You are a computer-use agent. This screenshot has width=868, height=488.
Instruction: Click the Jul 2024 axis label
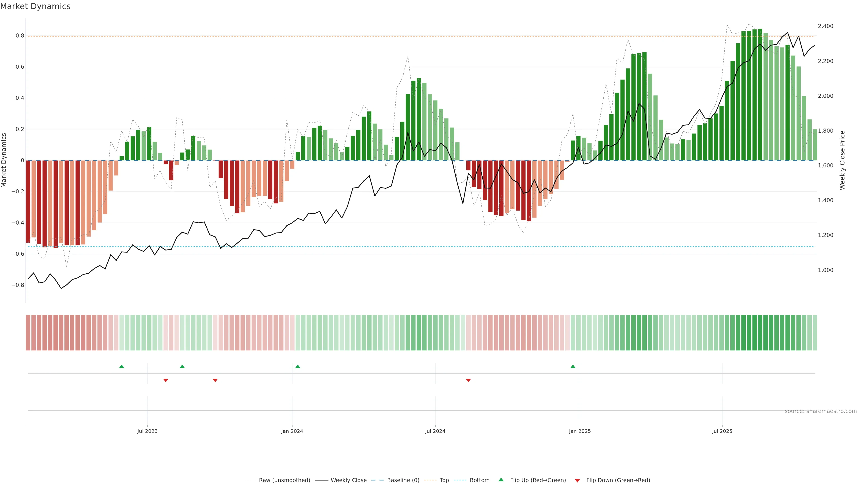435,431
